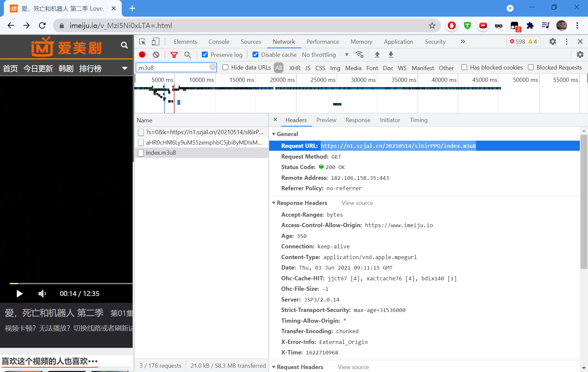Toggle the network filter funnel icon
Screen dimensions: 588x372
pyautogui.click(x=174, y=55)
